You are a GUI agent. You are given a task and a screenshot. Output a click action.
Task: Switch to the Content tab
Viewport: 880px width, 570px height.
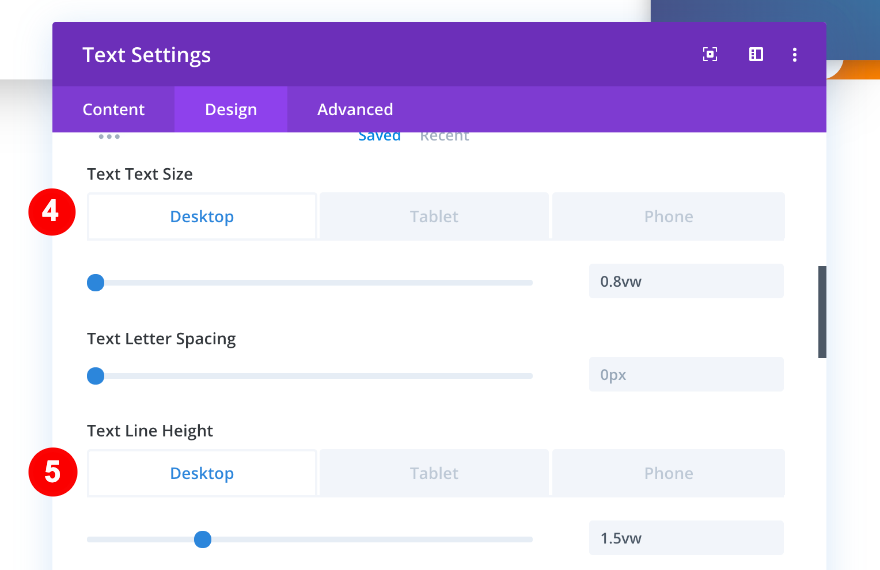(x=113, y=110)
